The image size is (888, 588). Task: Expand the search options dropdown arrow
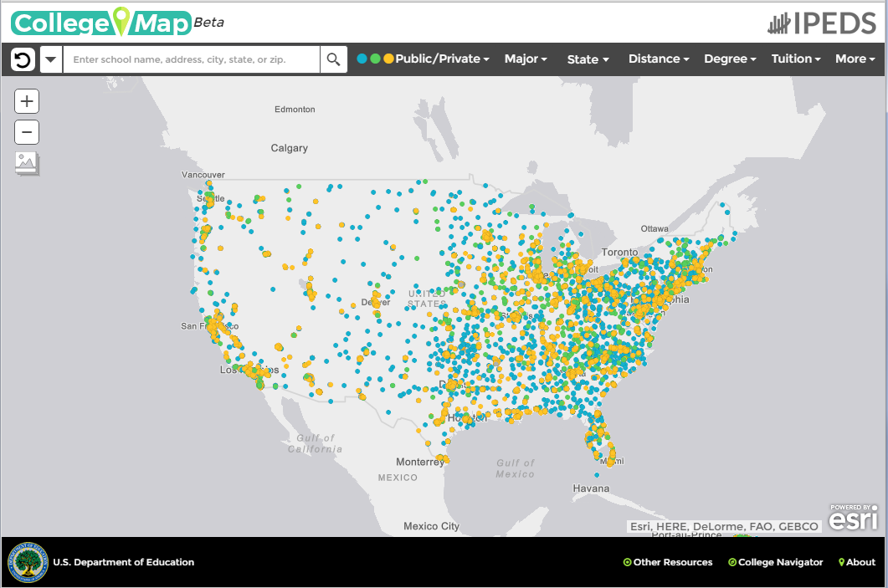coord(51,59)
